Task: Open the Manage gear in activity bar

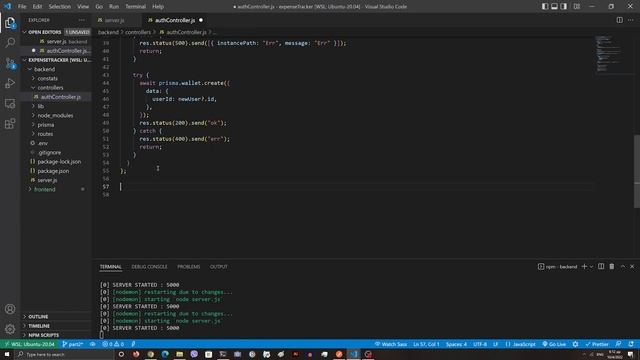Action: point(10,329)
